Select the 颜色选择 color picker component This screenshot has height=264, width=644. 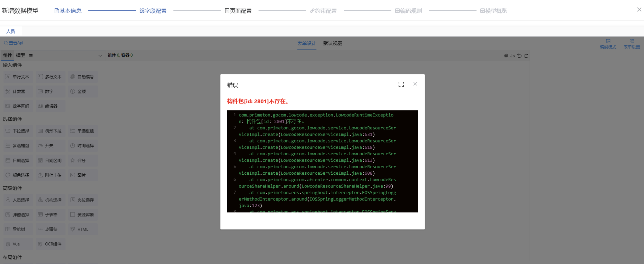point(18,175)
